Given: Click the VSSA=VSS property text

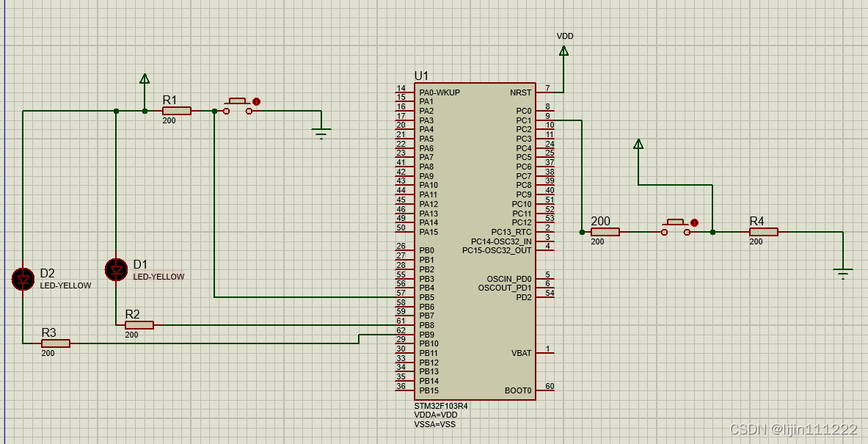Looking at the screenshot, I should pos(434,424).
